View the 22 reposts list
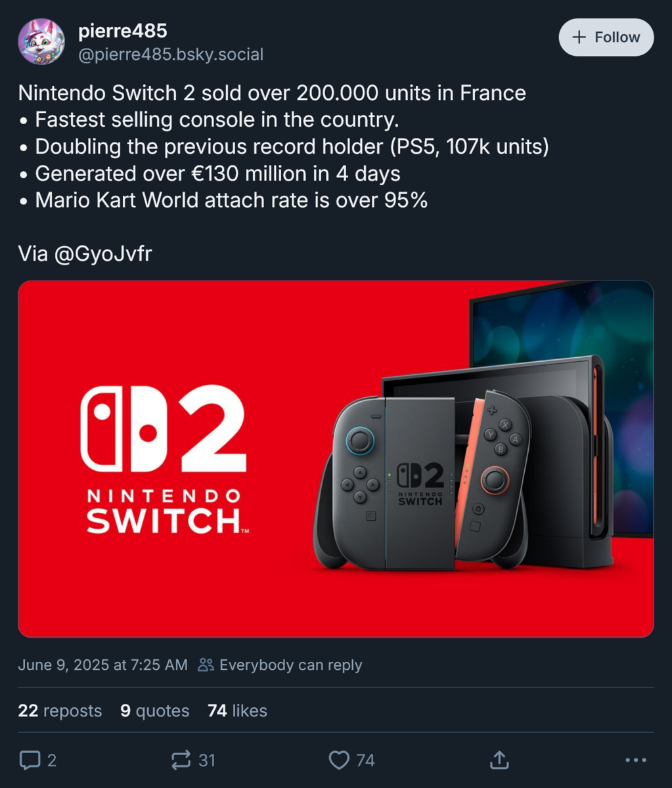The height and width of the screenshot is (788, 672). (x=60, y=711)
